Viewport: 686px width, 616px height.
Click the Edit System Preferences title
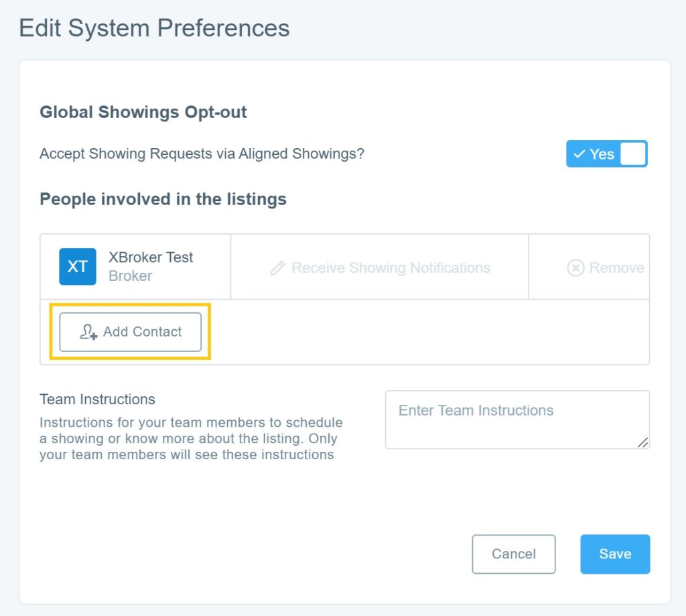(154, 28)
